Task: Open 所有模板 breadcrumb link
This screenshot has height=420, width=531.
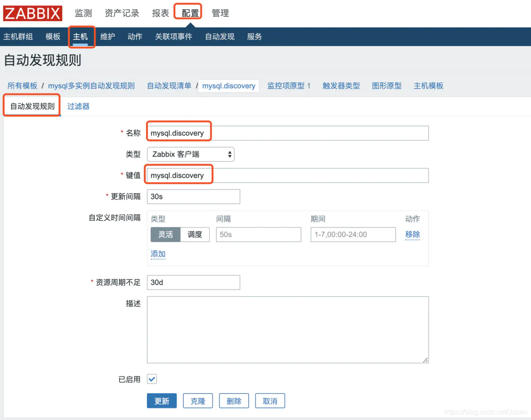Action: 22,86
